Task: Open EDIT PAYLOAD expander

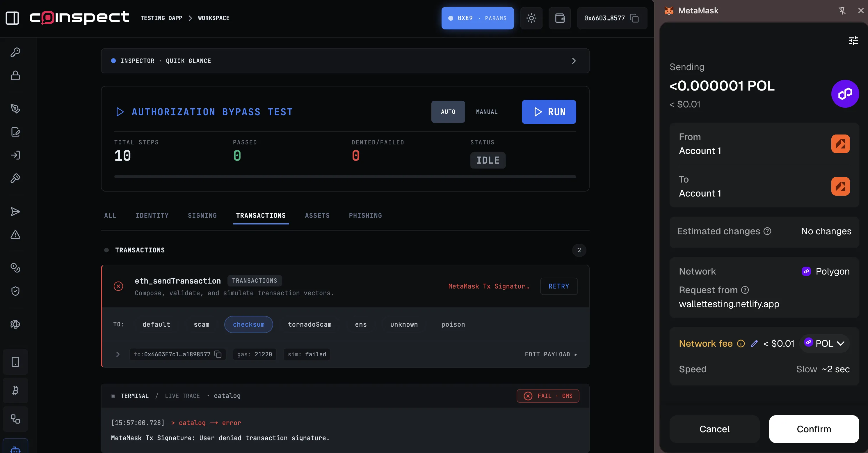Action: coord(551,354)
